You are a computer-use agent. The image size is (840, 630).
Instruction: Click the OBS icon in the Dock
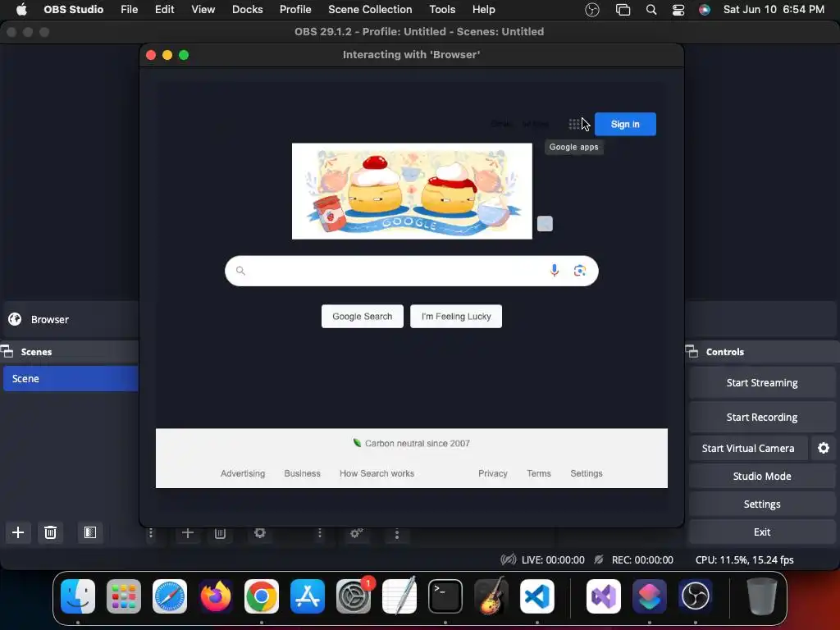696,596
